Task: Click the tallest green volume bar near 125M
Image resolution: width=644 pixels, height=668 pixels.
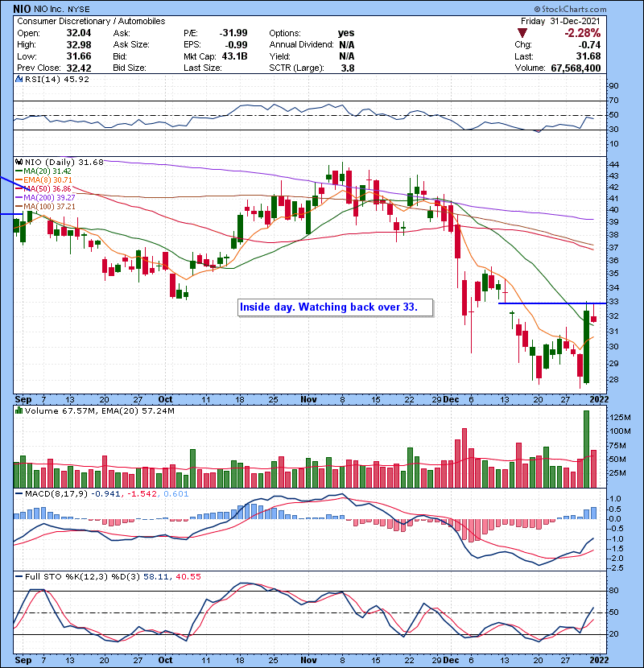Action: (587, 449)
